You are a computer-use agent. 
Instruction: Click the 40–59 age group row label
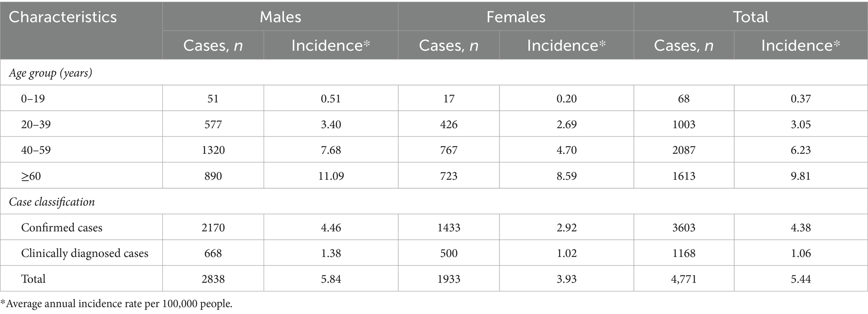pyautogui.click(x=36, y=150)
